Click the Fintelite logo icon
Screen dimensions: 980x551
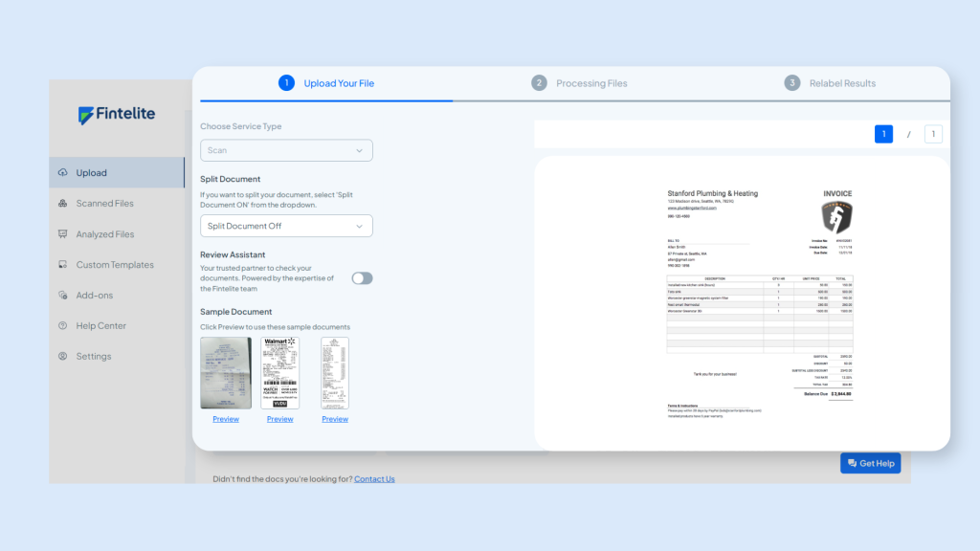[x=86, y=115]
